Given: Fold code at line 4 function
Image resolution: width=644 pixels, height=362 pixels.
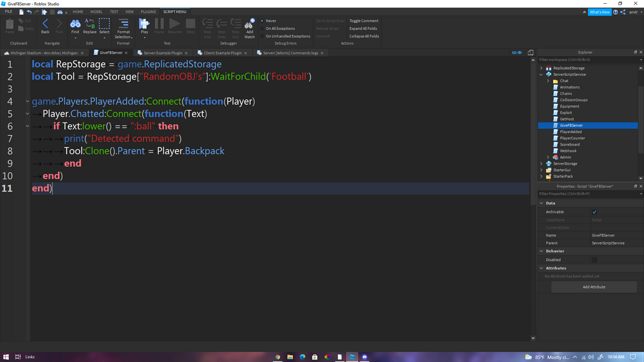Looking at the screenshot, I should pos(27,101).
